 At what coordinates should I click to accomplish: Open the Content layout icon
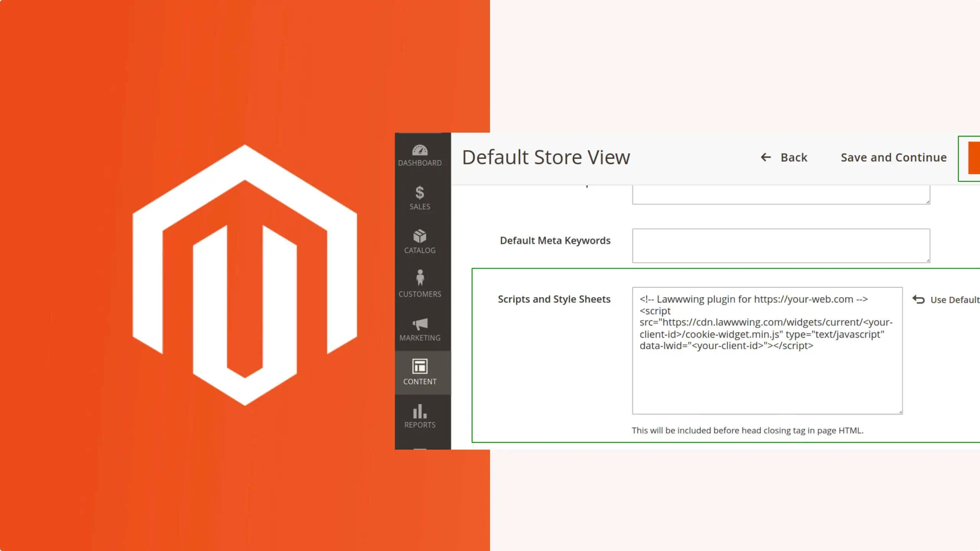click(420, 366)
